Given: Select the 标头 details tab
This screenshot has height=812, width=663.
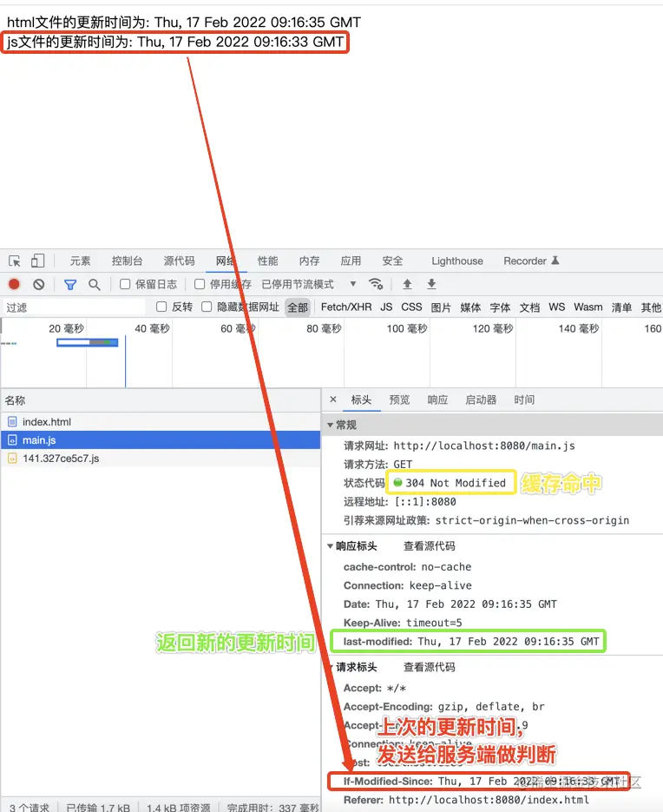Looking at the screenshot, I should 361,399.
